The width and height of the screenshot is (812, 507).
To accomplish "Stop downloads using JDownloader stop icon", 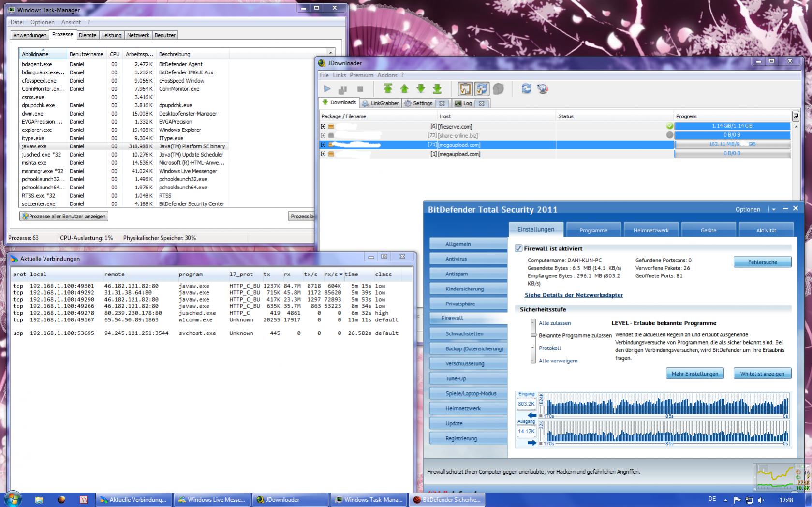I will (x=360, y=89).
